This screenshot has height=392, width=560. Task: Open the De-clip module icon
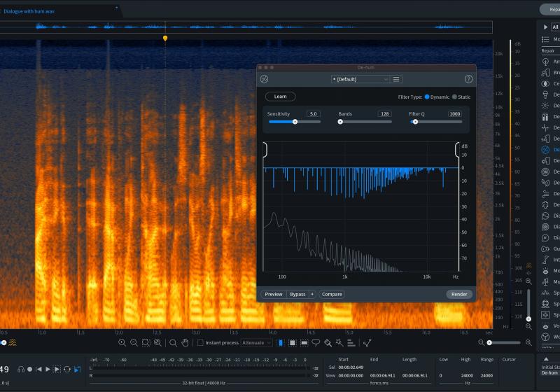pyautogui.click(x=545, y=117)
